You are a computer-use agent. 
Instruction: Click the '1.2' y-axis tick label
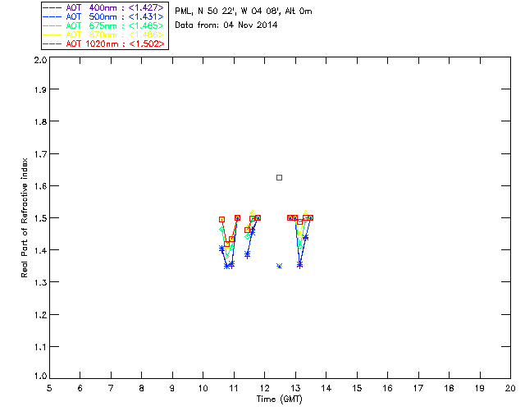[x=40, y=315]
